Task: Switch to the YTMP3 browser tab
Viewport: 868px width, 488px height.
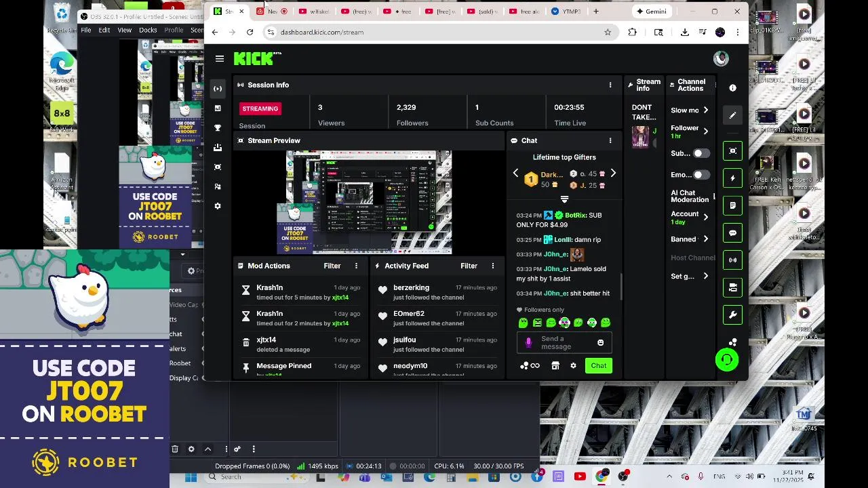Action: tap(567, 12)
